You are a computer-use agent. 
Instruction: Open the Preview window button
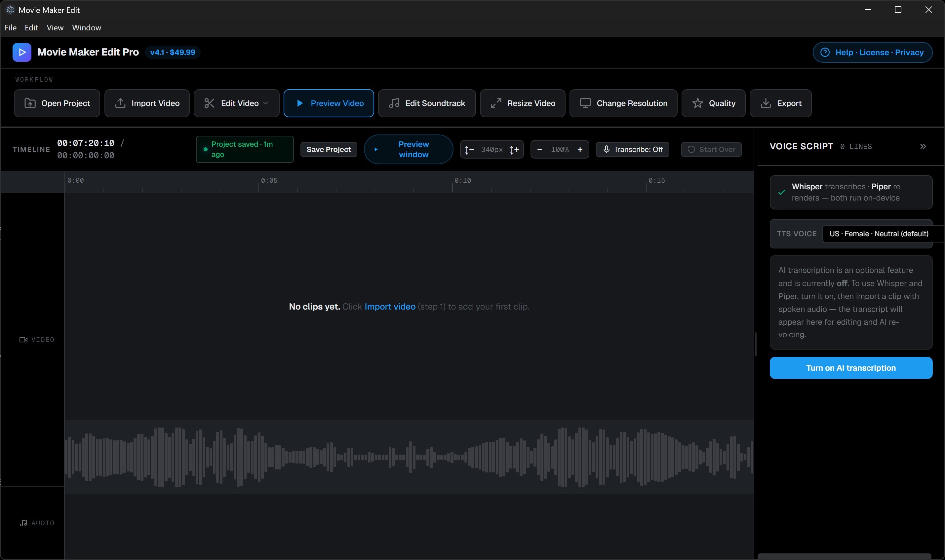coord(408,149)
